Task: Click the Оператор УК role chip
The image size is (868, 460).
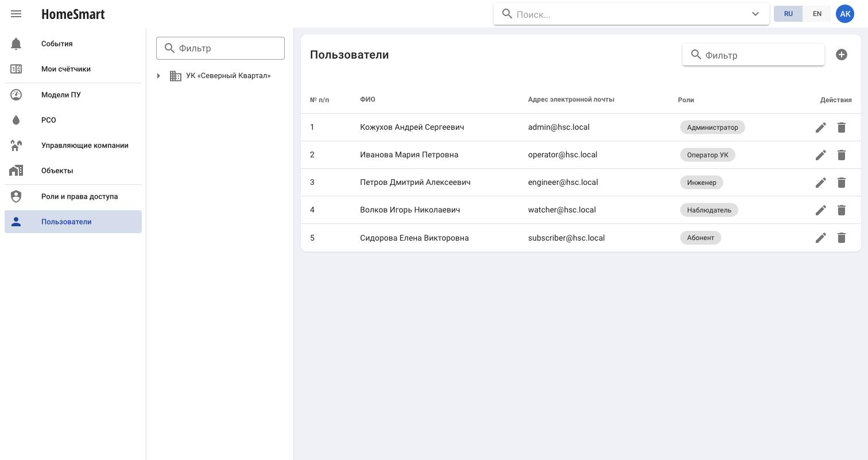Action: (x=708, y=155)
